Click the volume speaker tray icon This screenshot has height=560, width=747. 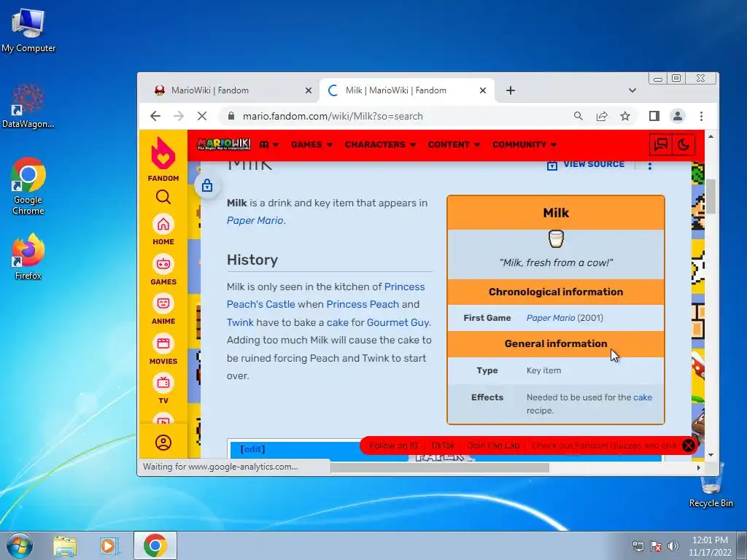click(673, 546)
